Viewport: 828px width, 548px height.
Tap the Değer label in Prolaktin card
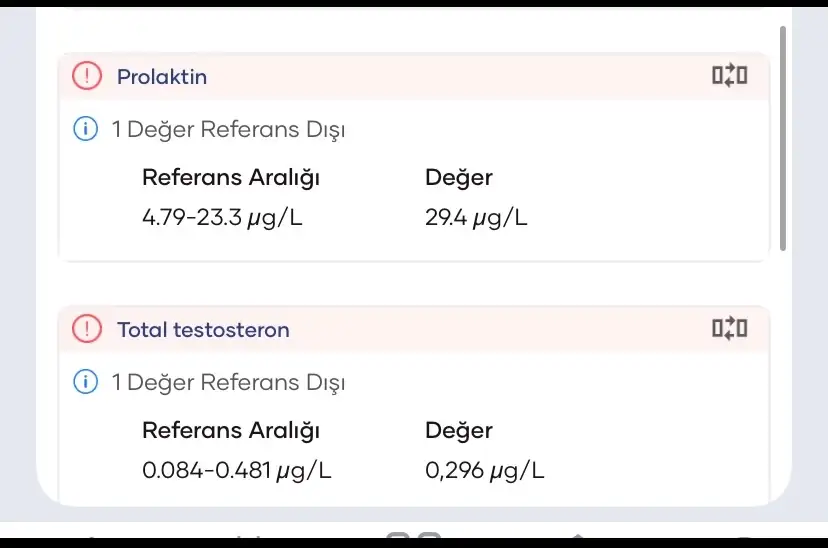point(459,178)
